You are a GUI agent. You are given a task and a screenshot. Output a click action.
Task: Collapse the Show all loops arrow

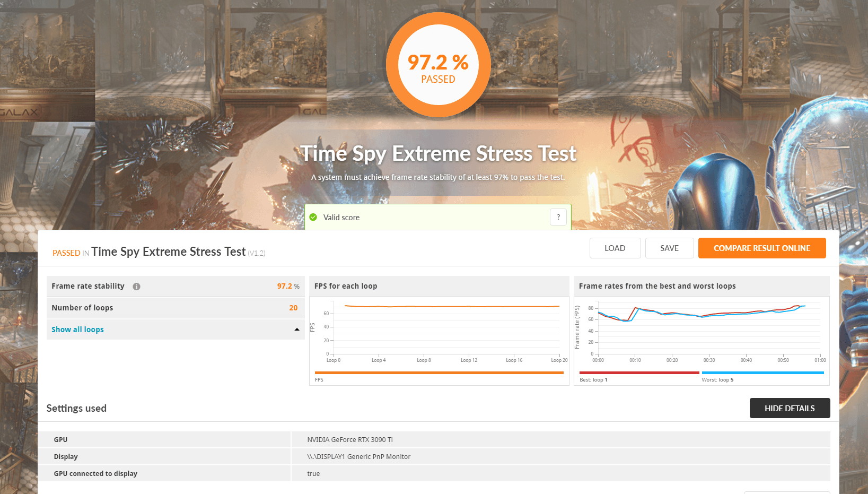tap(297, 330)
